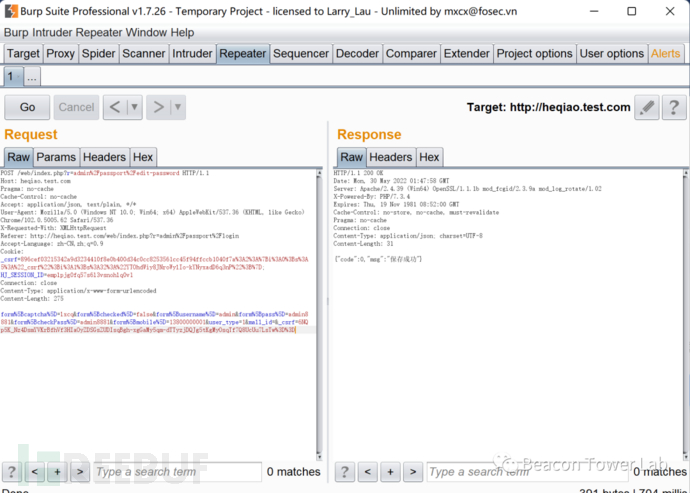
Task: Click the 'Content-Length: 31' response header
Action: coord(363,244)
